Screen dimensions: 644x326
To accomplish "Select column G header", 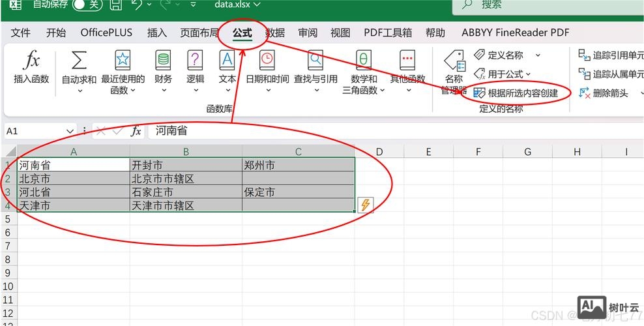I will (x=528, y=151).
